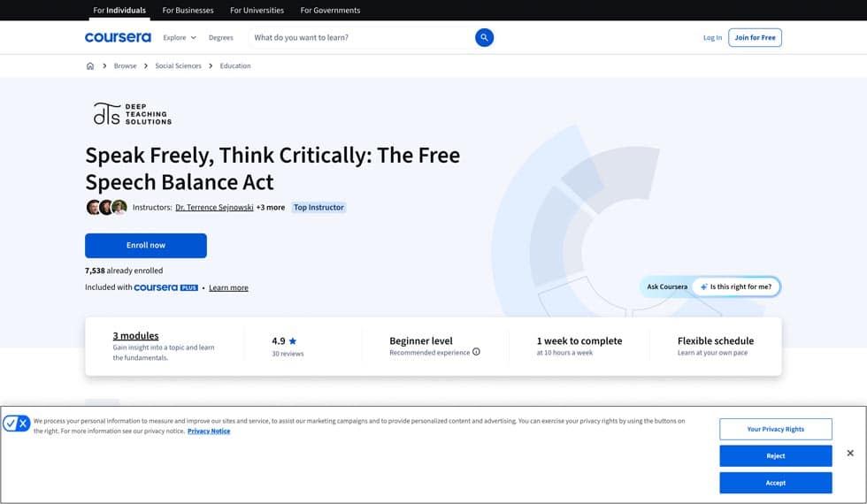Screen dimensions: 867x504
Task: Click the Beginner level text
Action: (x=421, y=341)
